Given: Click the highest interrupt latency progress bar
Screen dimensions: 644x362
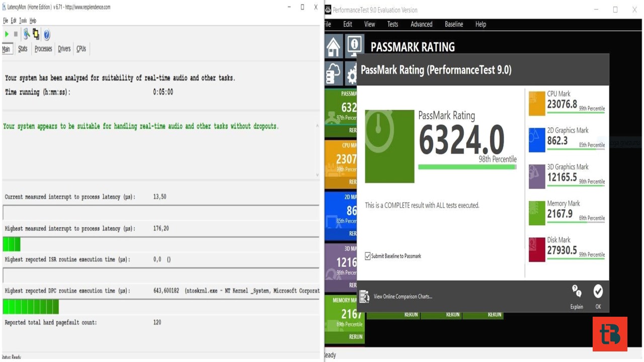Looking at the screenshot, I should tap(161, 244).
